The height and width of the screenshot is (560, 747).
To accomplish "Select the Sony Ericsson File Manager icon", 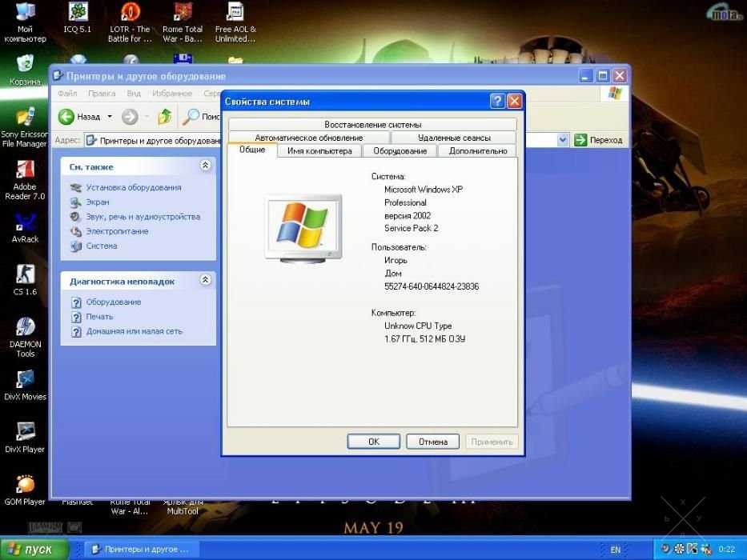I will (x=25, y=126).
